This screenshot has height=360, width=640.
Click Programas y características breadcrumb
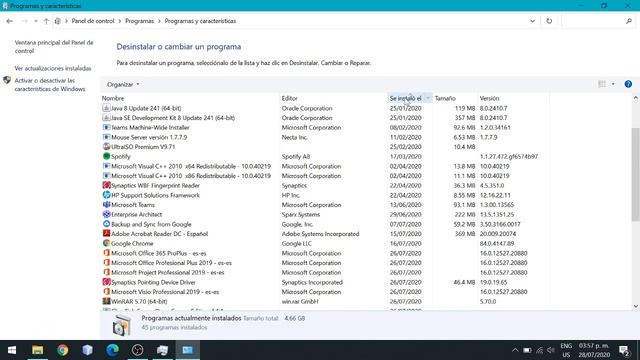[200, 21]
